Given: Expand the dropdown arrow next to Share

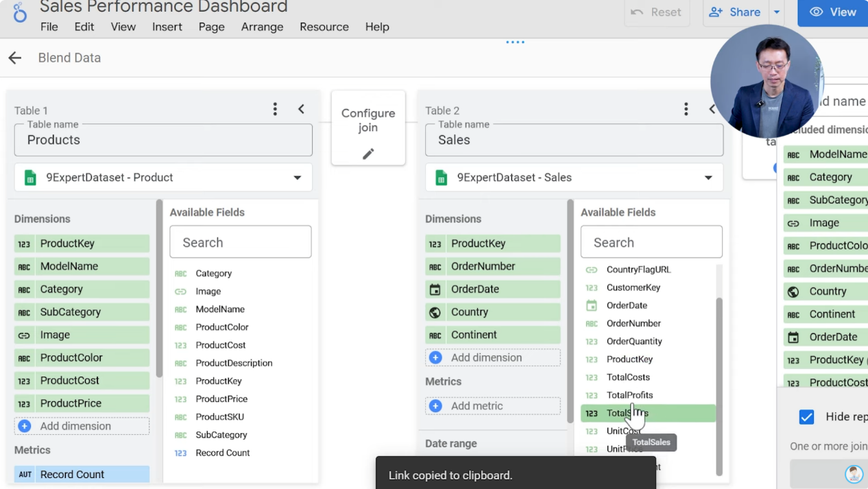Looking at the screenshot, I should pyautogui.click(x=777, y=12).
